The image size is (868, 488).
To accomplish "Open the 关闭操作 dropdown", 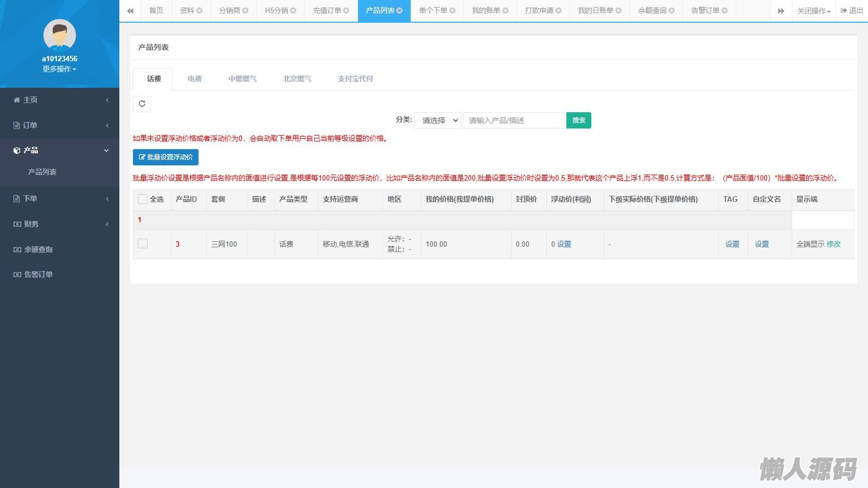I will pos(813,11).
